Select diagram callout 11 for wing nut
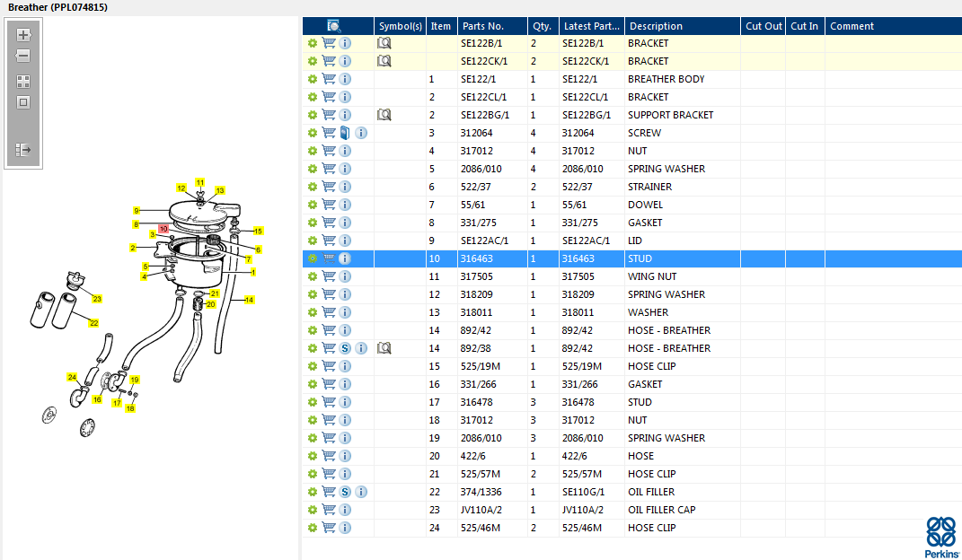 click(200, 182)
